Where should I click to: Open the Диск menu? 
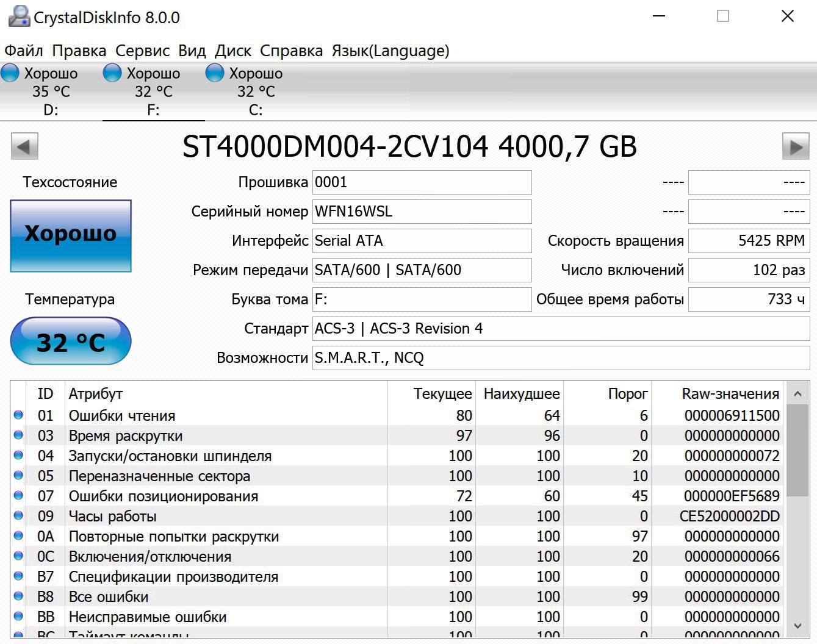click(x=233, y=51)
